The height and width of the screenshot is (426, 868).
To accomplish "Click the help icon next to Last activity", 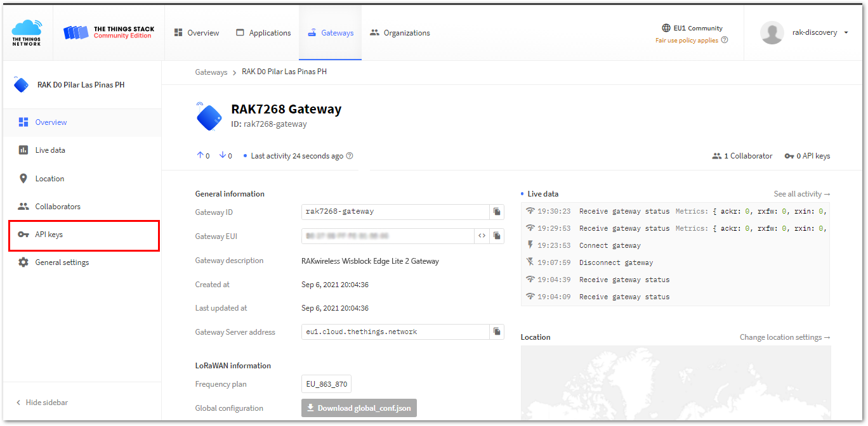I will click(x=349, y=155).
